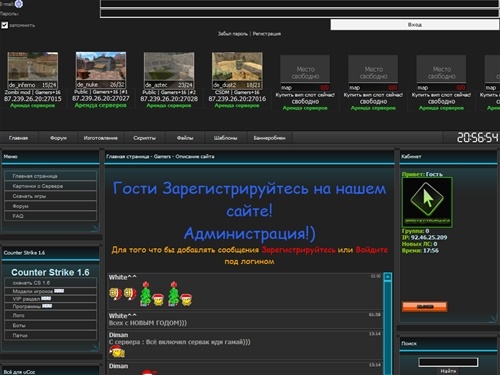The width and height of the screenshot is (500, 375).
Task: Open the registration link in header
Action: (x=266, y=34)
